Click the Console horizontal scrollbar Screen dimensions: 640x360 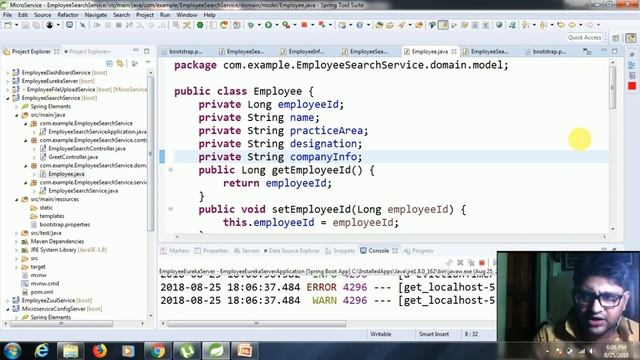click(257, 324)
